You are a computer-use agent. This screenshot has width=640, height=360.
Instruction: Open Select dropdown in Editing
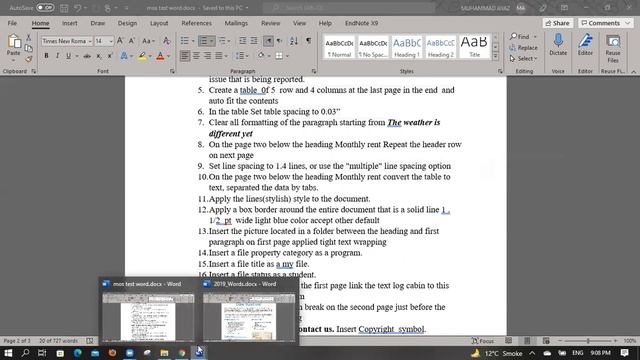tap(523, 59)
